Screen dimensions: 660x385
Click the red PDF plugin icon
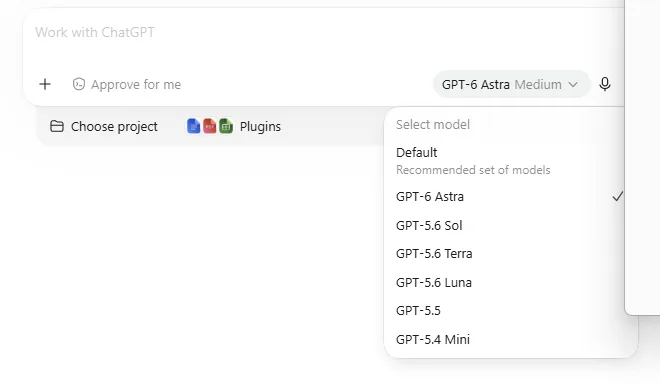point(210,126)
